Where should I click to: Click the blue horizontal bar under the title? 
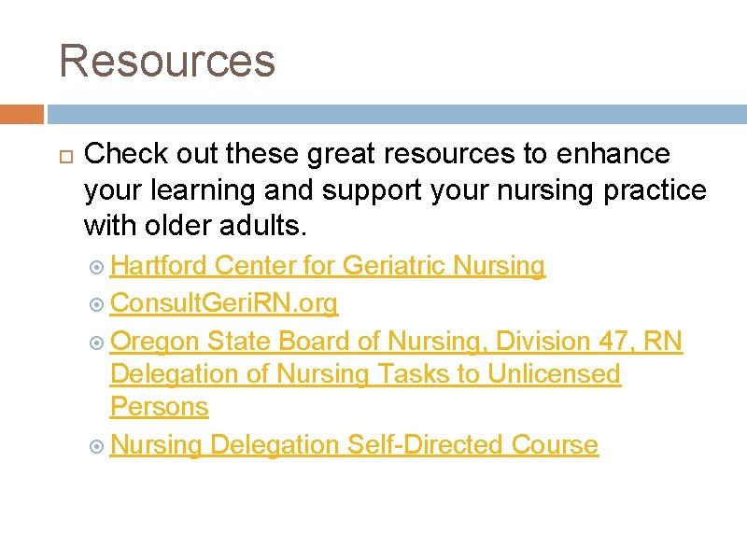(x=397, y=114)
